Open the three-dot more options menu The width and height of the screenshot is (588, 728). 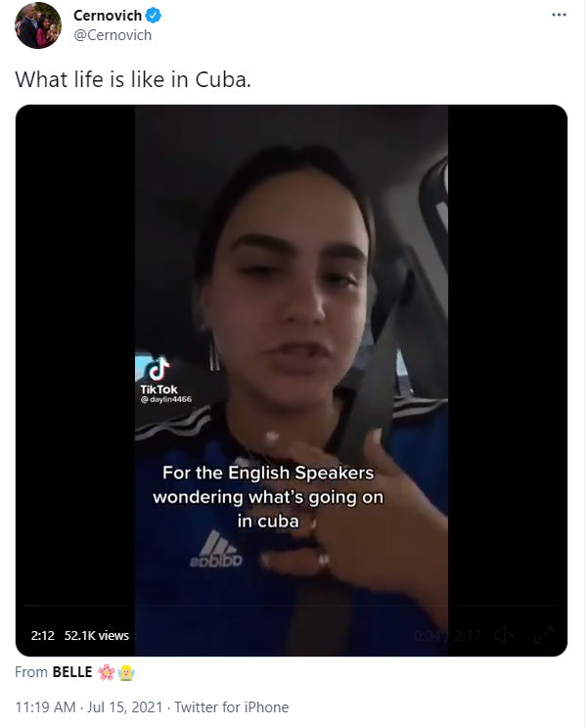click(x=559, y=15)
